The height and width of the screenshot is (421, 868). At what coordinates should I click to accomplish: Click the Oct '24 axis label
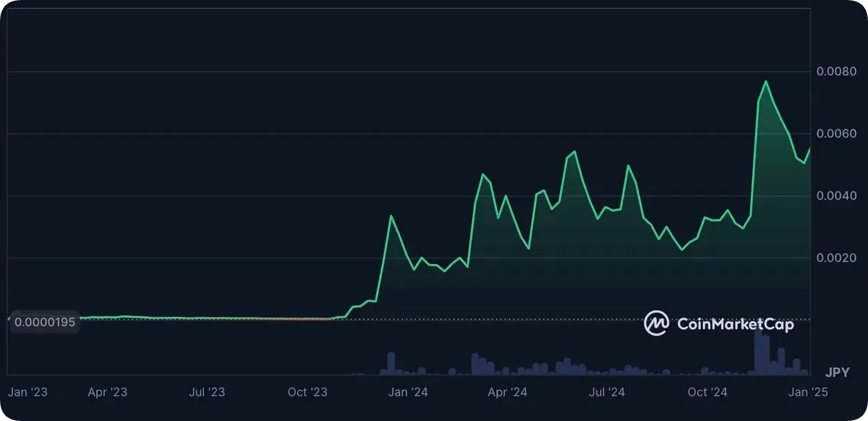point(707,392)
